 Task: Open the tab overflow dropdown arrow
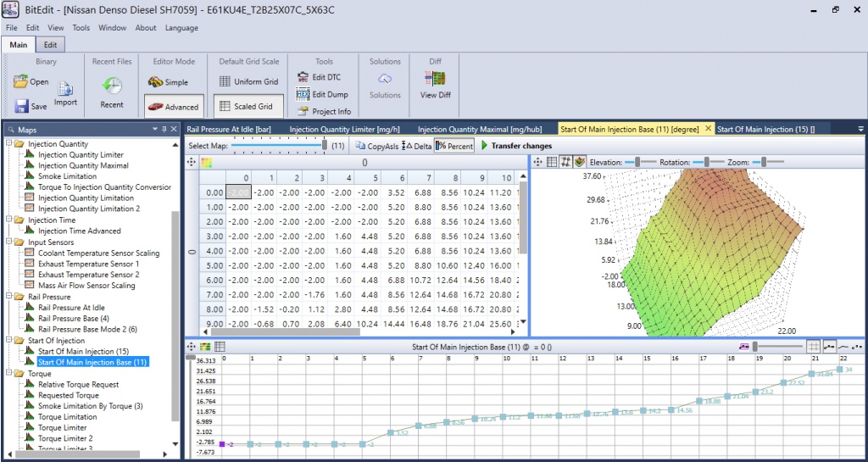(860, 129)
